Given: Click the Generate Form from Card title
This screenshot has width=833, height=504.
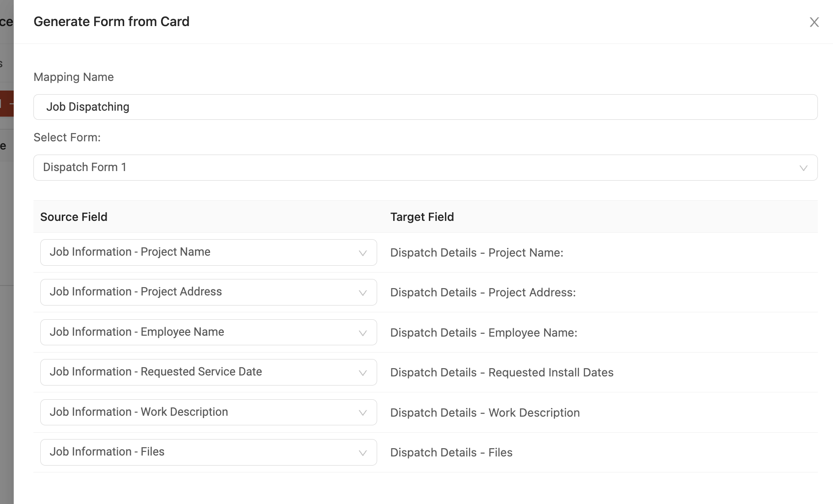Looking at the screenshot, I should 111,21.
